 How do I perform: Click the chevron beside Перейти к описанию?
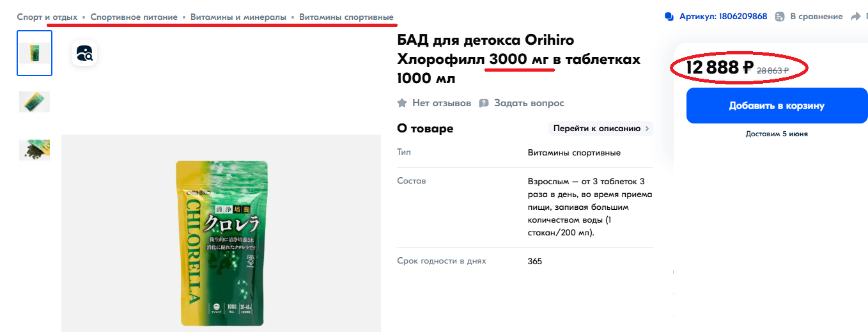(647, 129)
